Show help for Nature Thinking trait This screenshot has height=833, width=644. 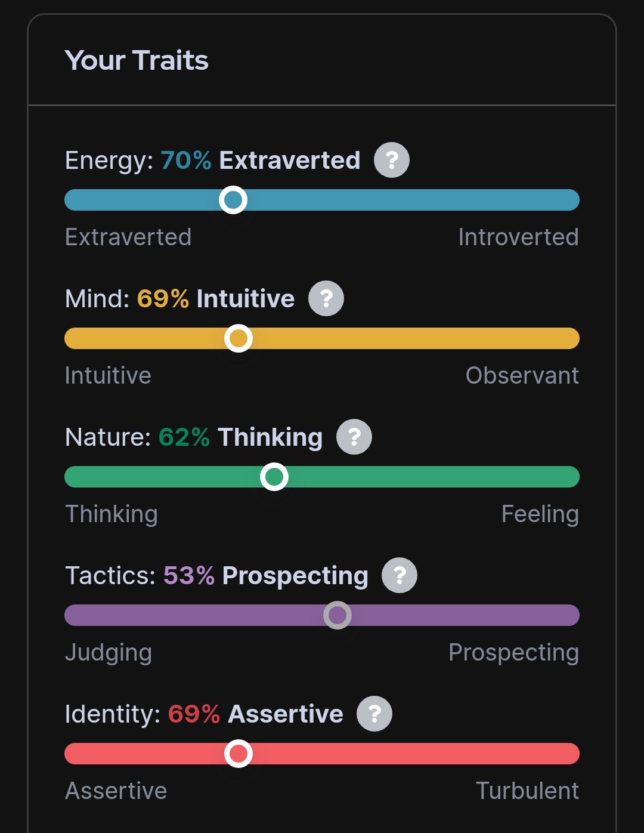[354, 437]
